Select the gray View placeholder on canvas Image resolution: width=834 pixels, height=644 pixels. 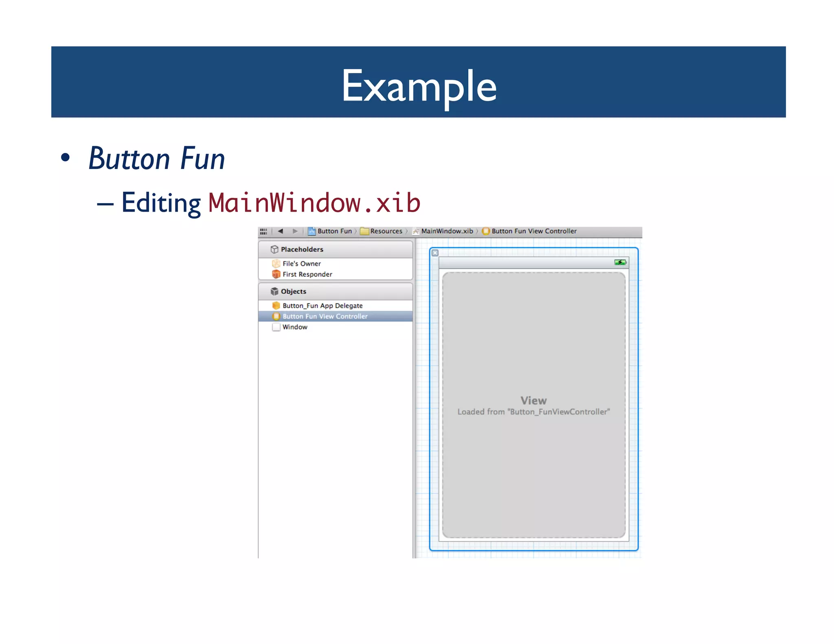point(534,405)
